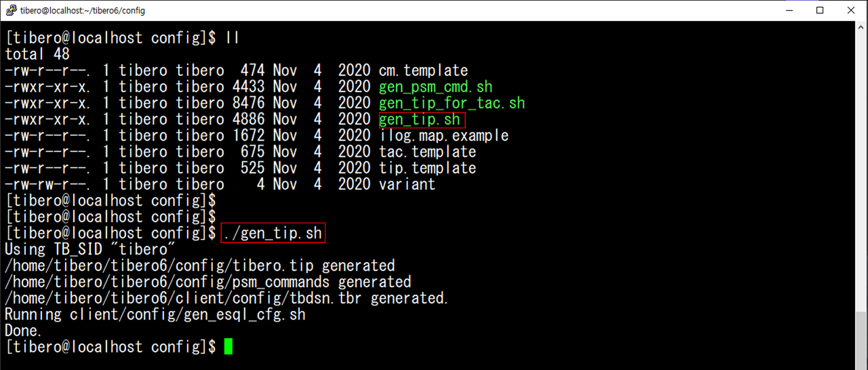Click file size 474 in cm.template row
This screenshot has width=868, height=370.
point(252,71)
